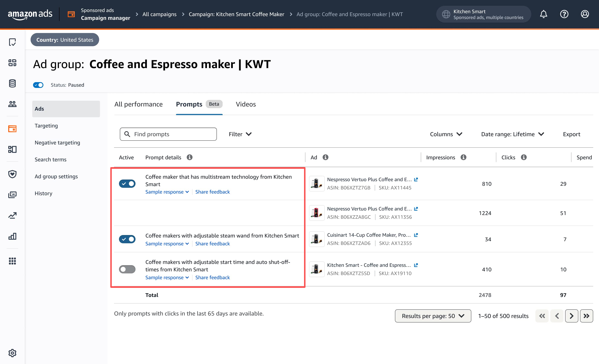The image size is (599, 364).
Task: Switch to the Videos tab
Action: pyautogui.click(x=246, y=104)
